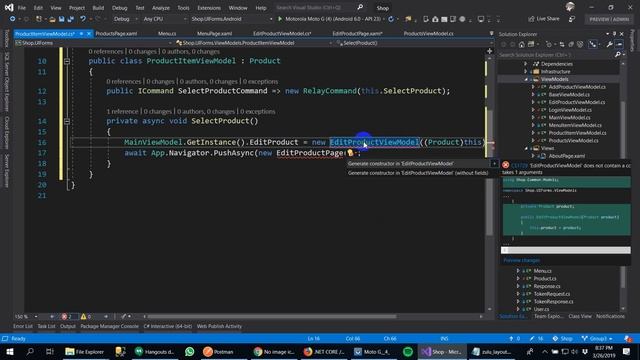Click the Solution Explorer Home icon
Viewport: 640px width, 360px height.
coord(522,44)
